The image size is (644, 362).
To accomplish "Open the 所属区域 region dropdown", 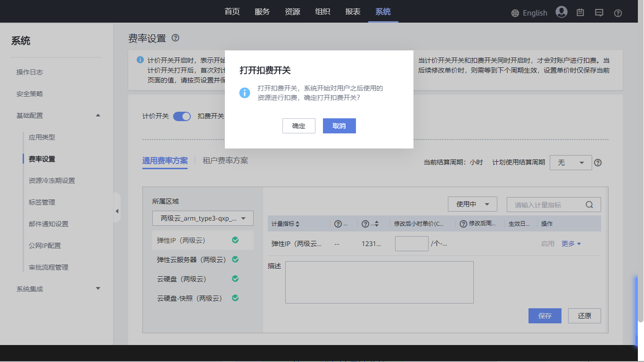I will pos(203,218).
